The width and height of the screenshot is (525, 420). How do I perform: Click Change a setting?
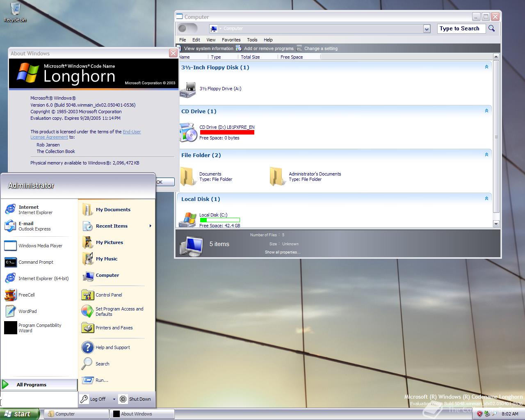pyautogui.click(x=317, y=48)
